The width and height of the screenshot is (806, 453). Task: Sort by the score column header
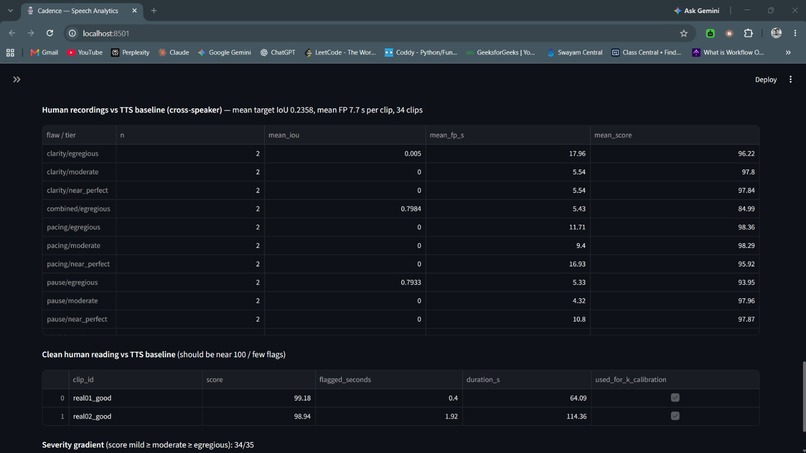click(259, 379)
